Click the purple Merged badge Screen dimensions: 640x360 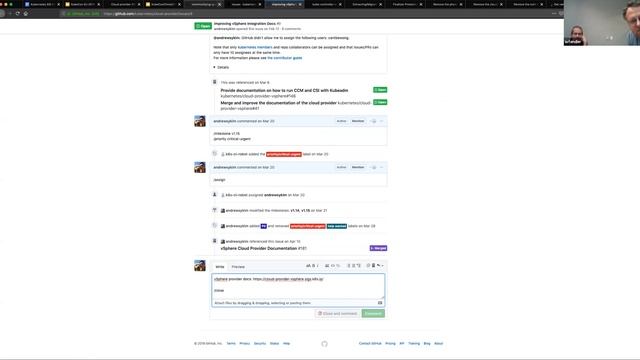pyautogui.click(x=378, y=248)
